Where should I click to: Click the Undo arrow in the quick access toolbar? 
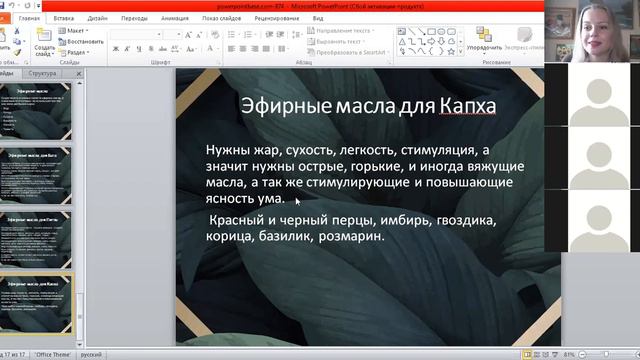pos(12,5)
